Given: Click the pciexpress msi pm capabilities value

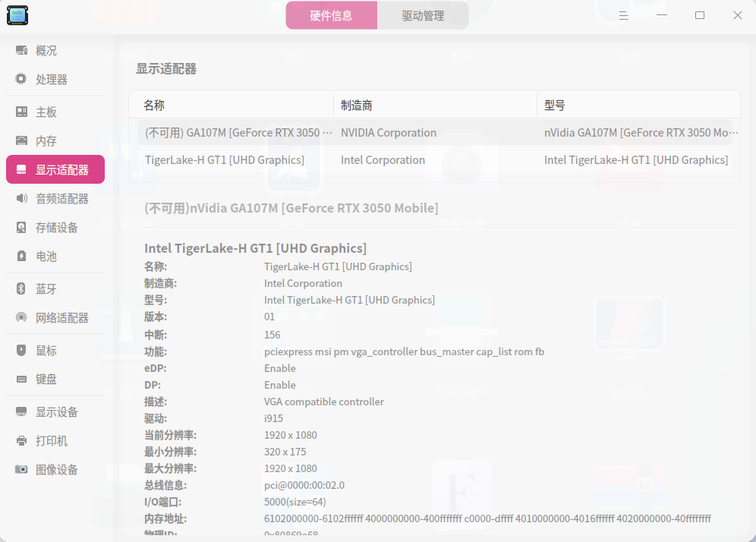Looking at the screenshot, I should coord(404,351).
